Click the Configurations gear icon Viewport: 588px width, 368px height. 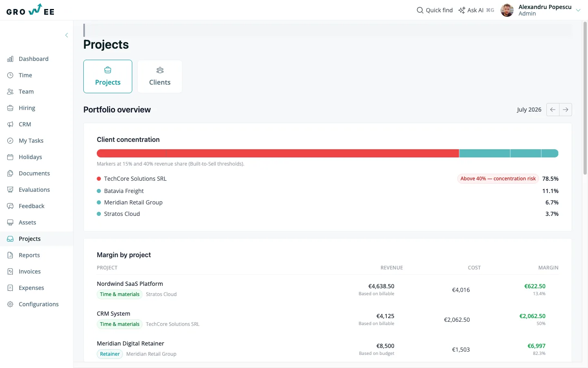(x=10, y=304)
